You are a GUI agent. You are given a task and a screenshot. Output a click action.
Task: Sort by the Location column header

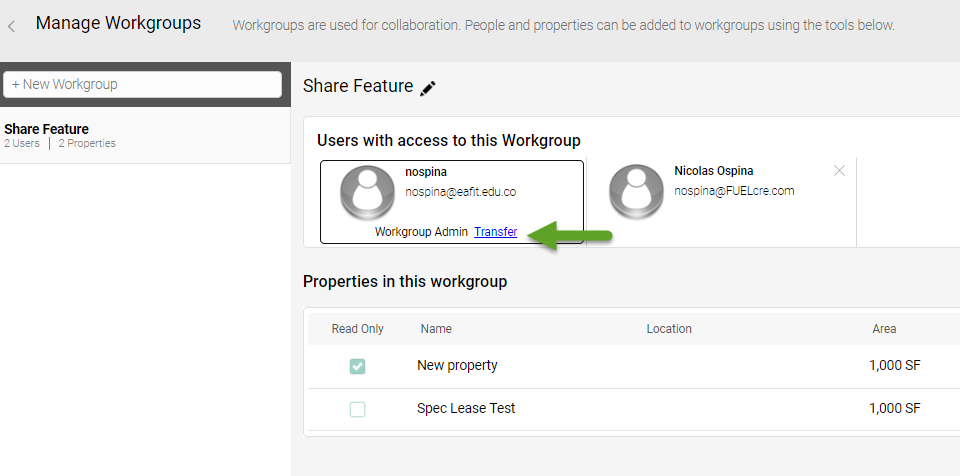[x=669, y=329]
